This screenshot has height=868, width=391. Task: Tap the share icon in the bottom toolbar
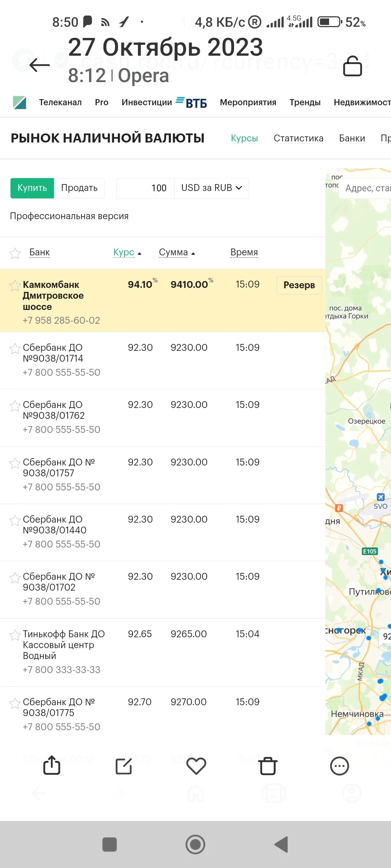coord(52,765)
